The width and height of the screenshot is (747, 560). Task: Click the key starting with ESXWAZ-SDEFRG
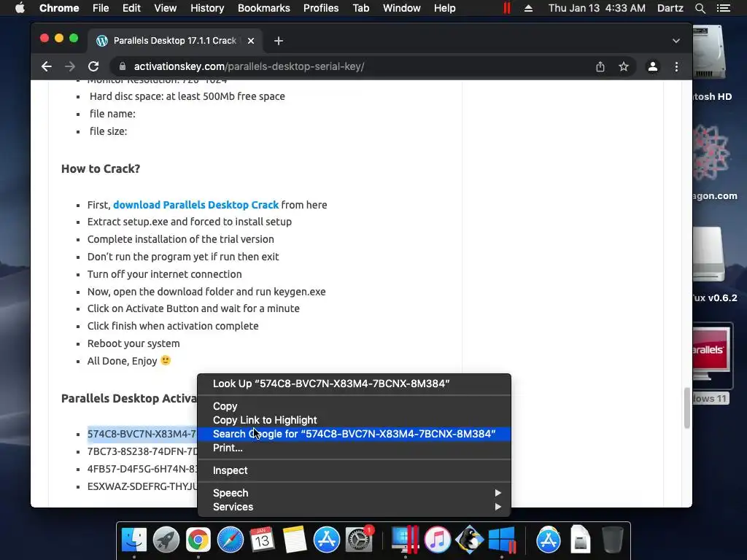click(142, 486)
